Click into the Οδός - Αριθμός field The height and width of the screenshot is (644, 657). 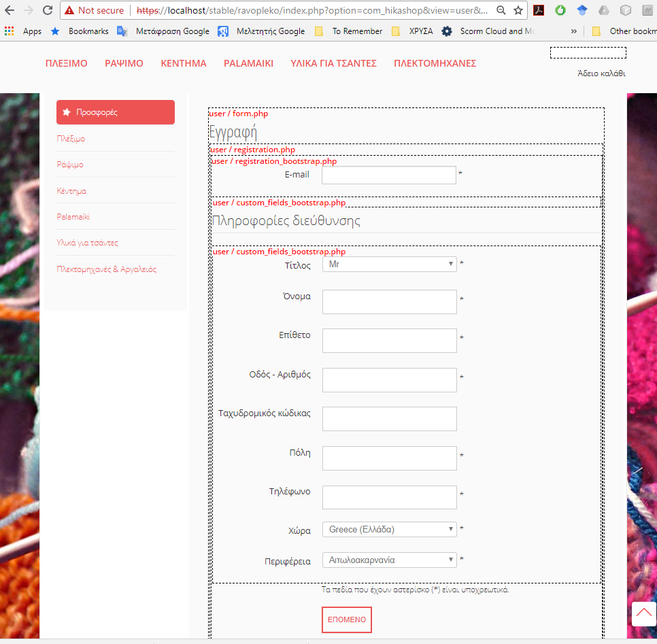coord(389,379)
